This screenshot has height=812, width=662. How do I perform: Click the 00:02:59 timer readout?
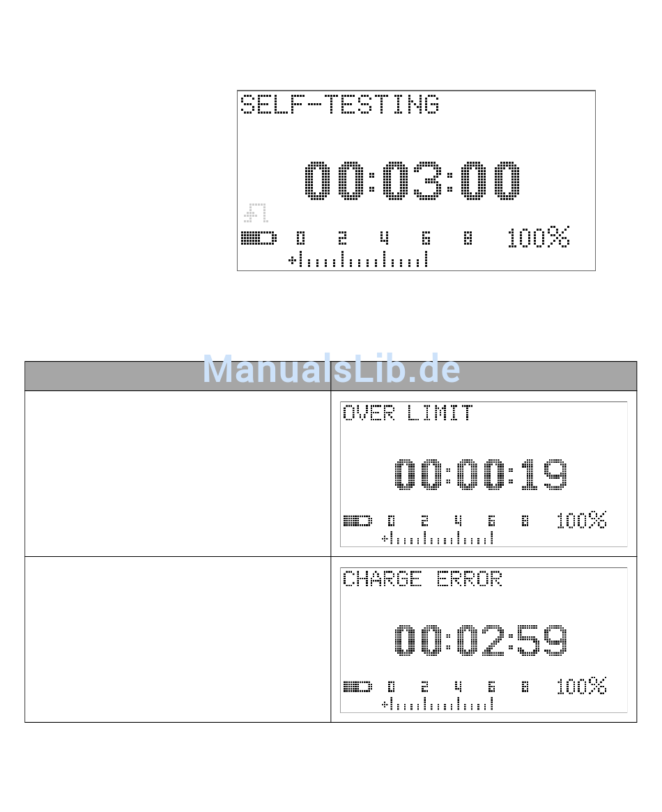(481, 640)
